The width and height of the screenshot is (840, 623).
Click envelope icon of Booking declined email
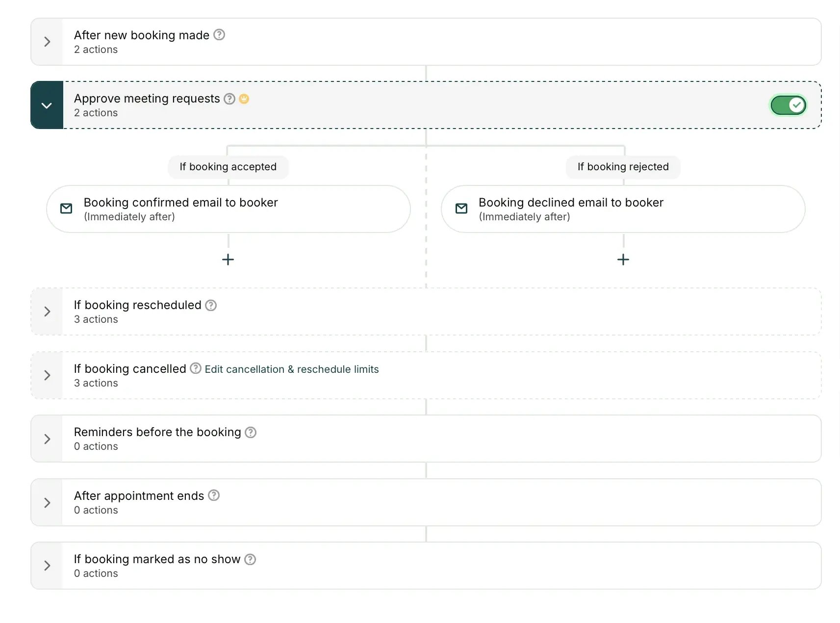(461, 208)
